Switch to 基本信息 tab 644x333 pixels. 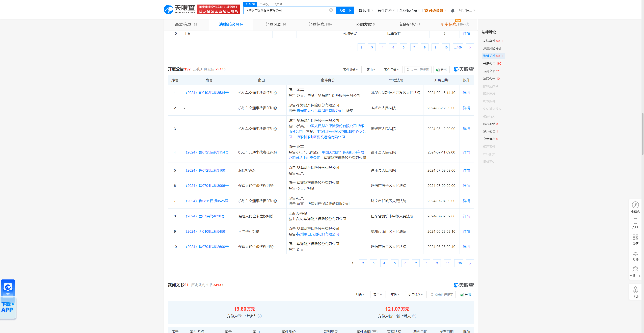186,24
